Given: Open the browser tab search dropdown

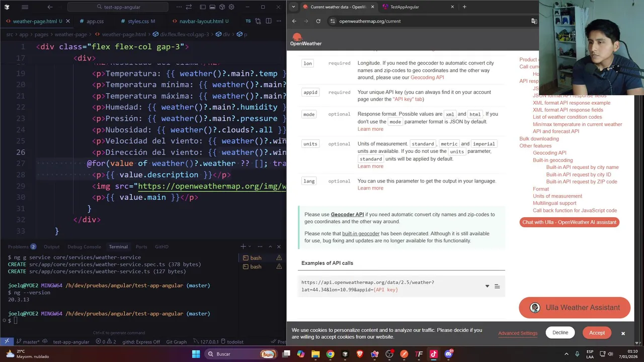Looking at the screenshot, I should [x=293, y=7].
